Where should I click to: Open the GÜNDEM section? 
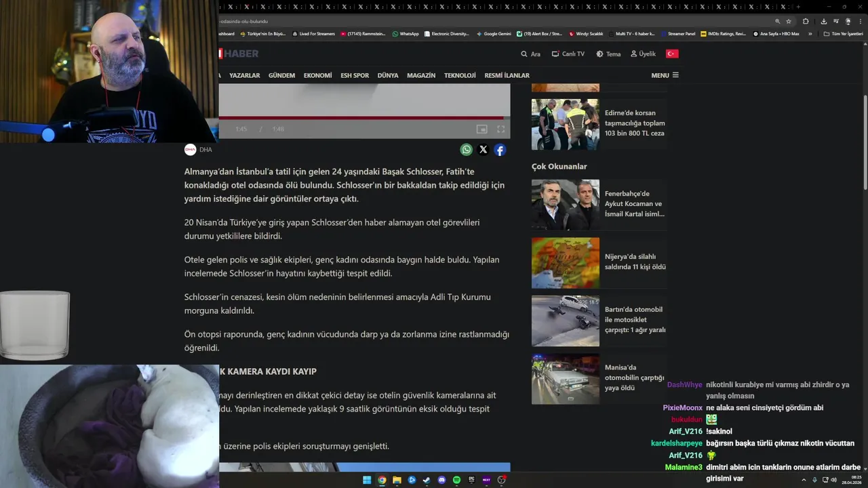coord(281,75)
